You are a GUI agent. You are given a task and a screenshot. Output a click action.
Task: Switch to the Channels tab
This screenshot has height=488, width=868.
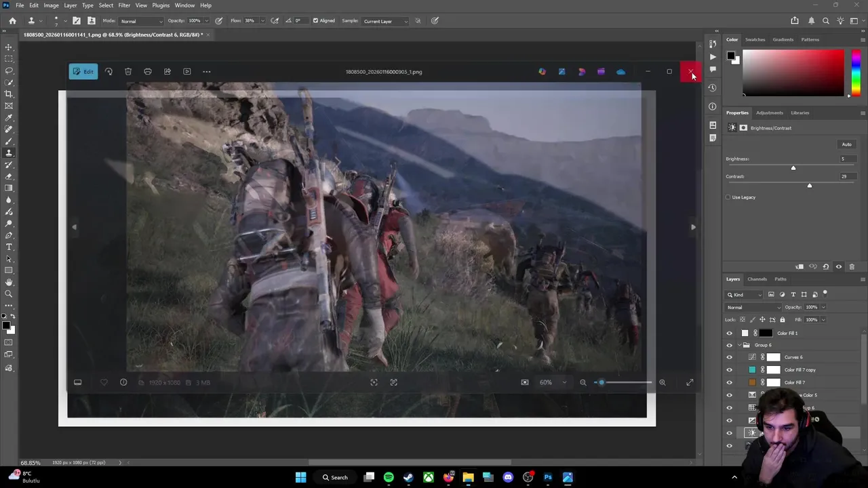pyautogui.click(x=757, y=279)
